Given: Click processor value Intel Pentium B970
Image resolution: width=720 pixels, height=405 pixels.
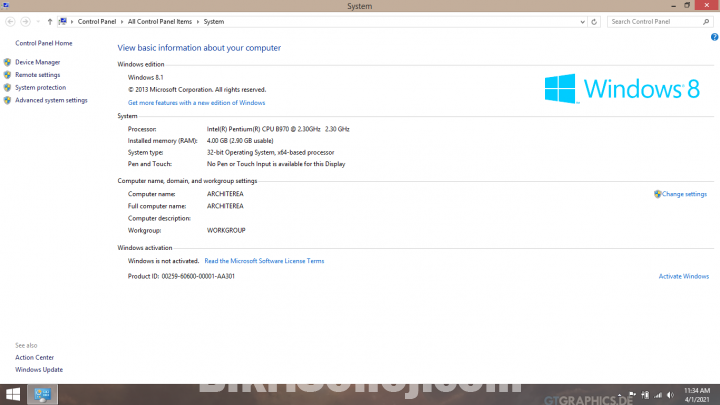Looking at the screenshot, I should tap(278, 129).
